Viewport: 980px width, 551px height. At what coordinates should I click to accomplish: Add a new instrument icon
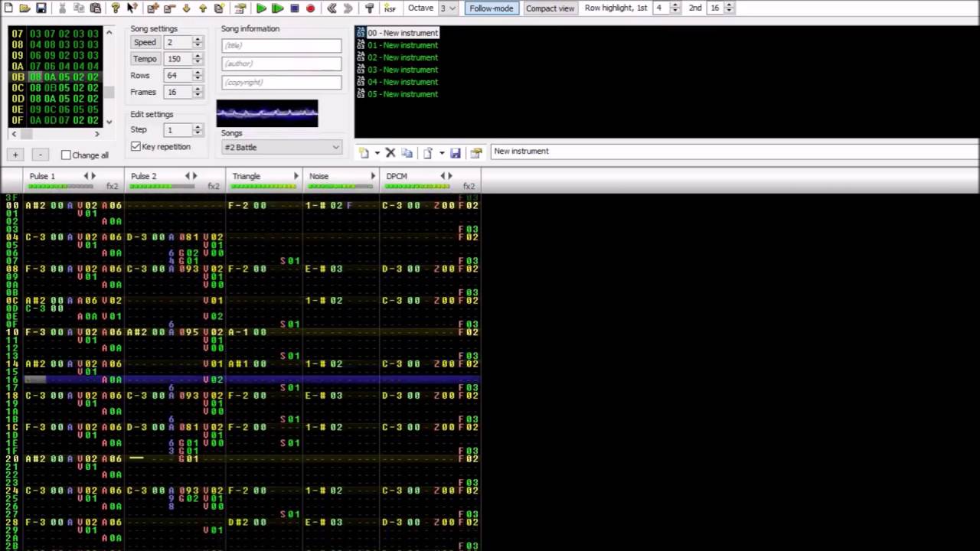coord(364,152)
